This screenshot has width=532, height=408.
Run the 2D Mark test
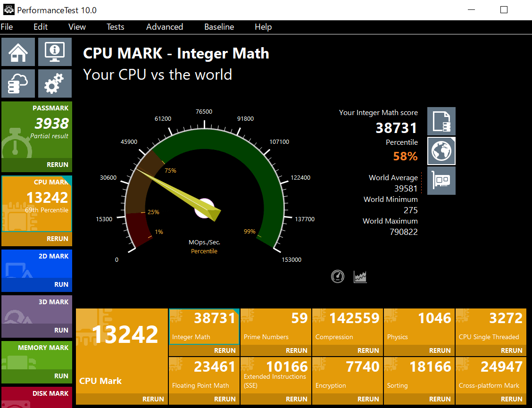(37, 284)
